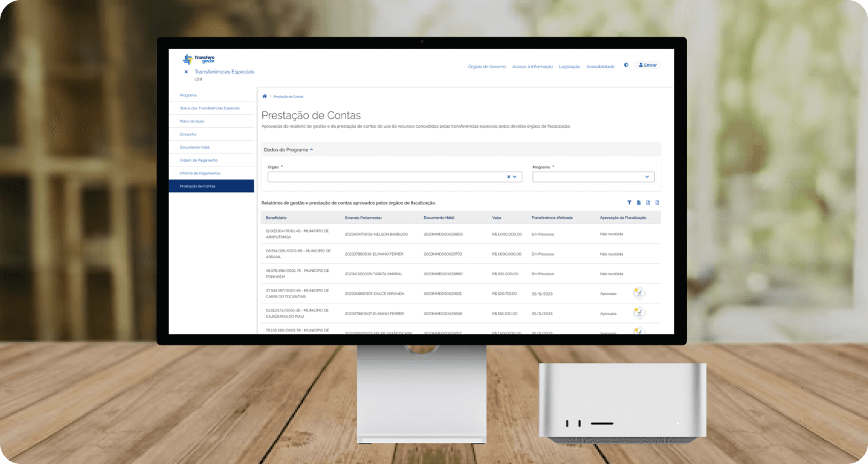Viewport: 868px width, 464px height.
Task: Click document 2023NME000029860 cell
Action: tap(443, 274)
